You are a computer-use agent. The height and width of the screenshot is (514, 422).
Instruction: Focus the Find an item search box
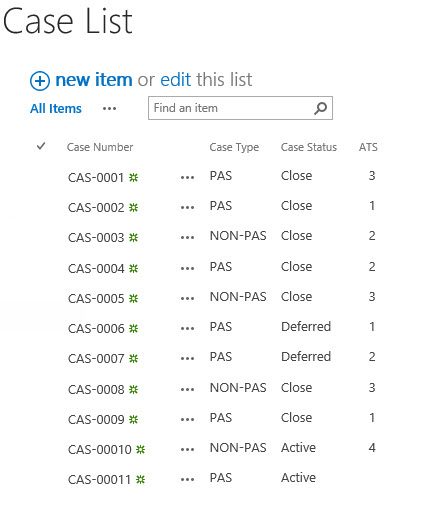coord(232,108)
